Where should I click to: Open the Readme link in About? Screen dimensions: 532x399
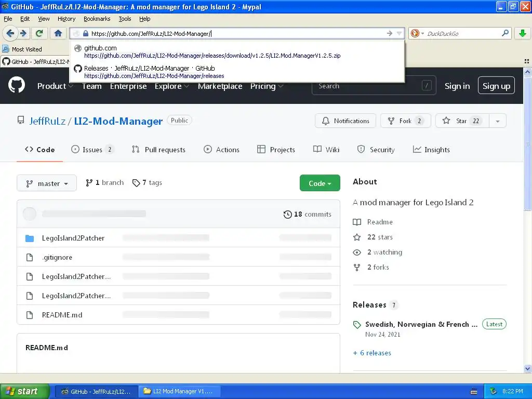[x=373, y=222]
